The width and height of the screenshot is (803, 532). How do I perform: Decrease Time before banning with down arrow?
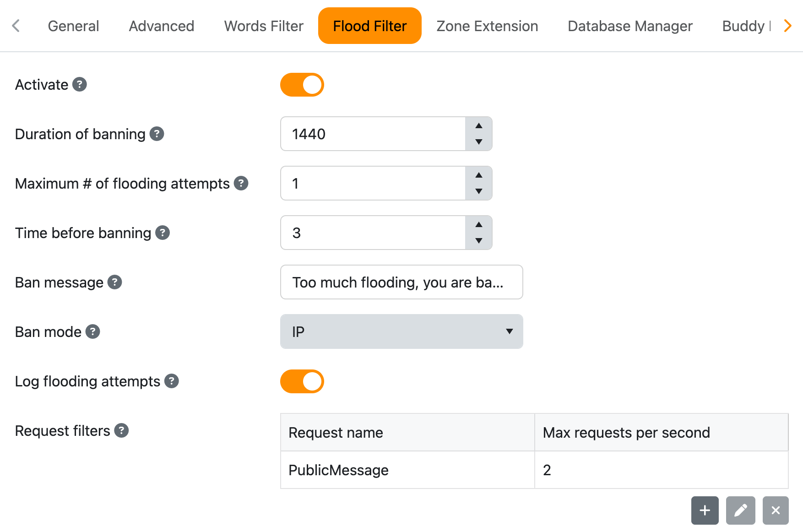(479, 241)
